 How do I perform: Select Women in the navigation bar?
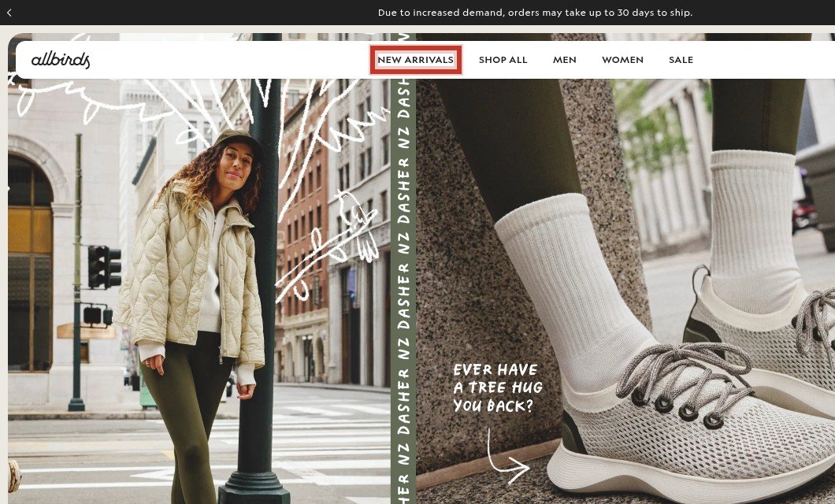(x=622, y=60)
